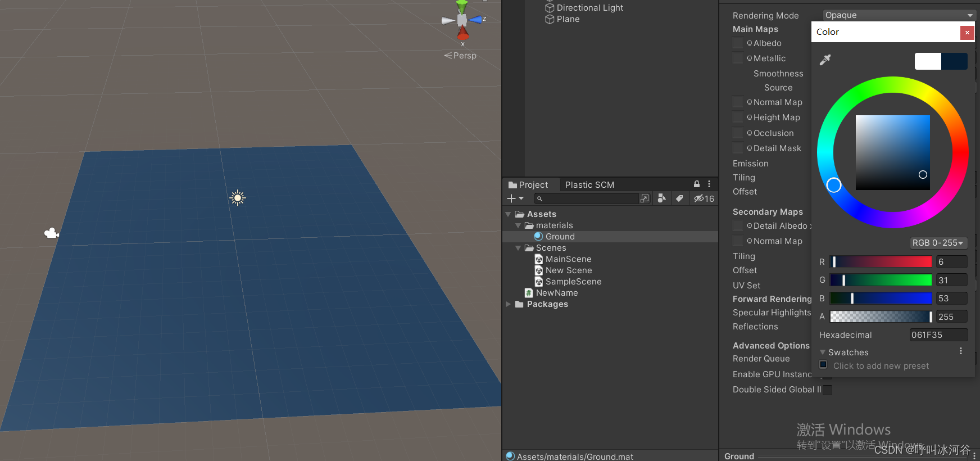Click the Directional Light cube icon in Hierarchy
The width and height of the screenshot is (980, 461).
(x=550, y=8)
